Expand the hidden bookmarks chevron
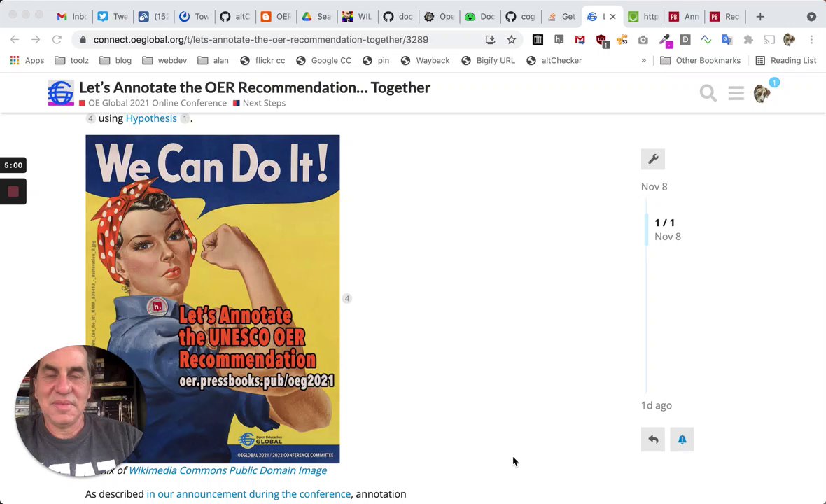The width and height of the screenshot is (826, 504). click(x=643, y=61)
